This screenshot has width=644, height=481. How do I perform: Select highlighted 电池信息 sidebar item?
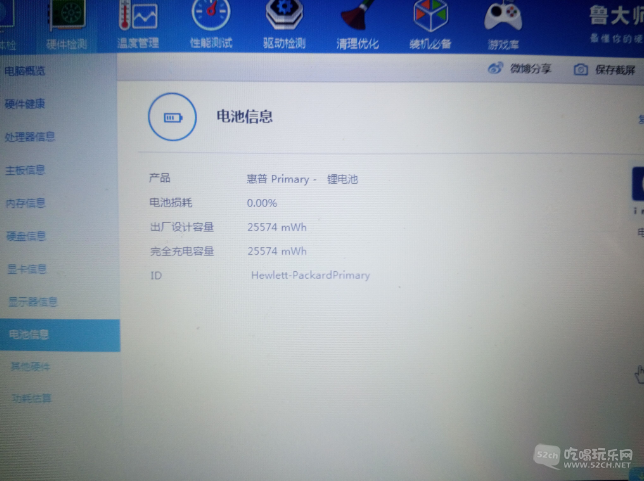pos(60,335)
